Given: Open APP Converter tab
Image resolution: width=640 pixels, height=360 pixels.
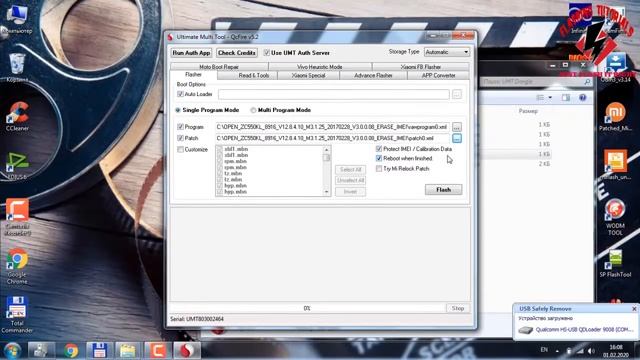Looking at the screenshot, I should 438,76.
